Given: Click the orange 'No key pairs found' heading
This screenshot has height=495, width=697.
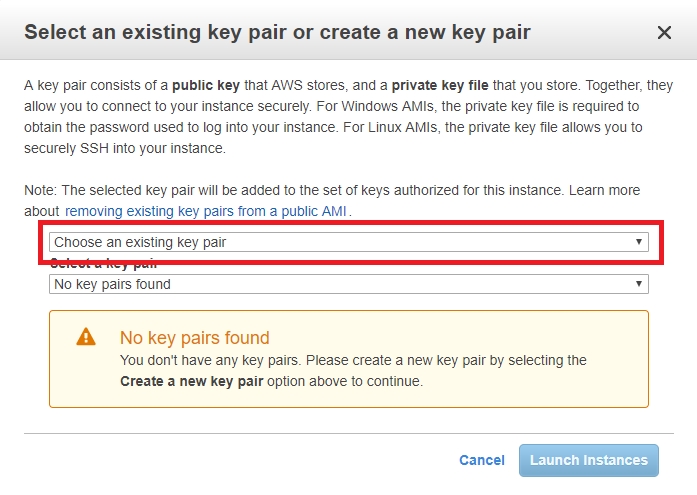Looking at the screenshot, I should 194,338.
